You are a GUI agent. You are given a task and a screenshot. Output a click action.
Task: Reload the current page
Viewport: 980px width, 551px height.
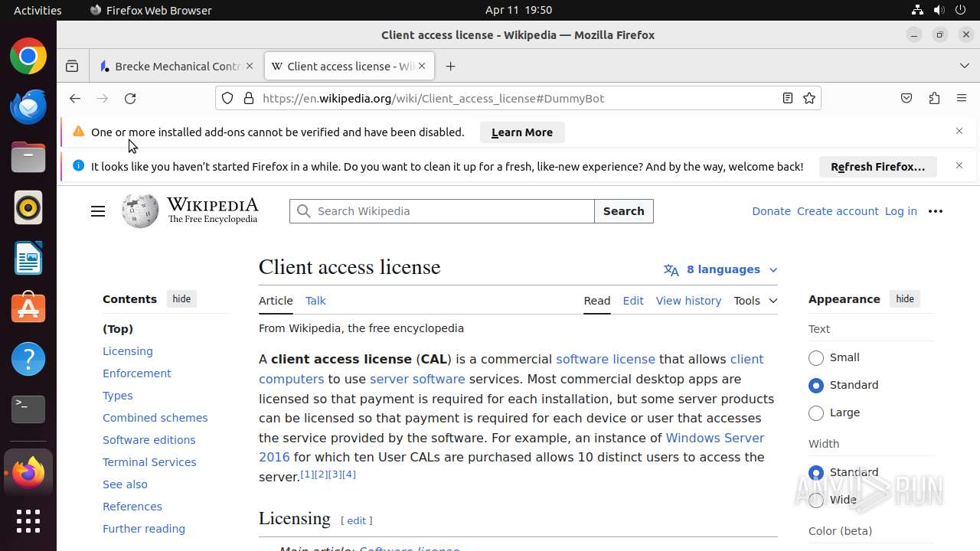tap(130, 99)
